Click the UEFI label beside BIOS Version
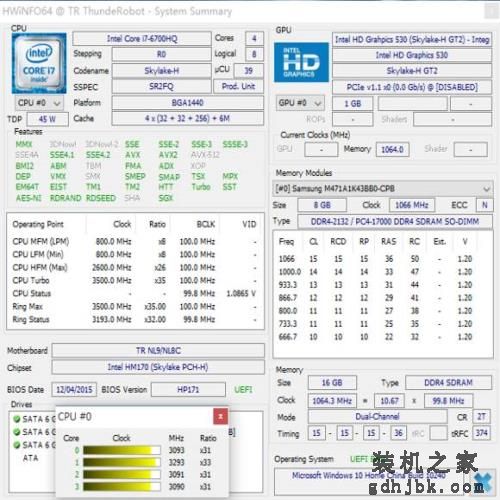Viewport: 500px width, 500px height. pos(243,390)
